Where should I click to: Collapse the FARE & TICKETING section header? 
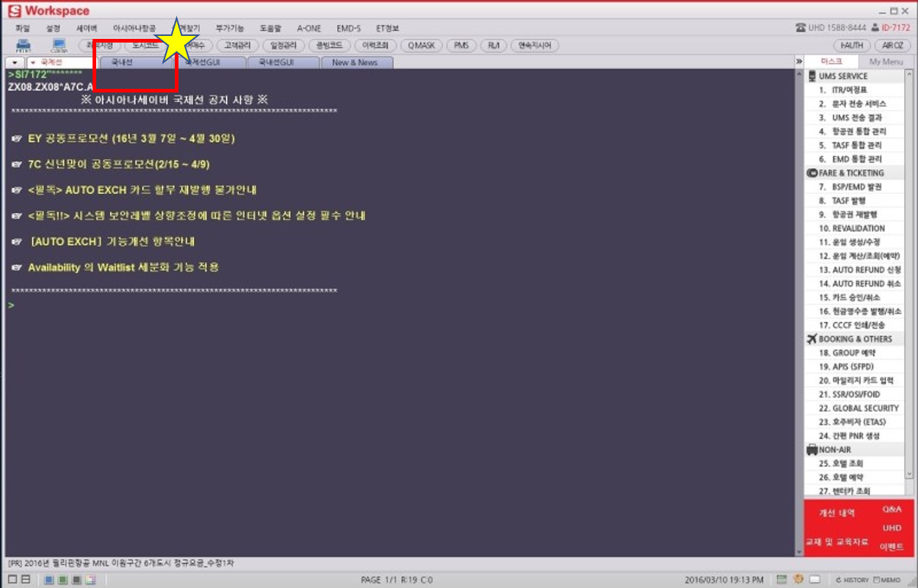[855, 173]
